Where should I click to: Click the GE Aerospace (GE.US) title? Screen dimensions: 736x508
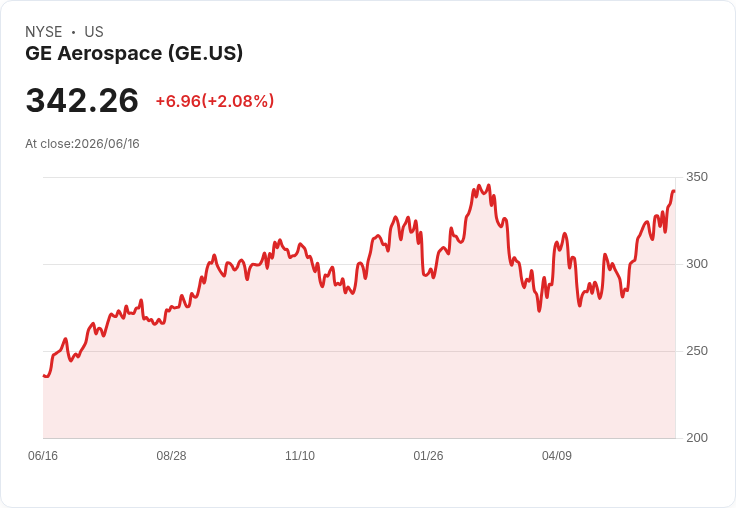coord(134,53)
